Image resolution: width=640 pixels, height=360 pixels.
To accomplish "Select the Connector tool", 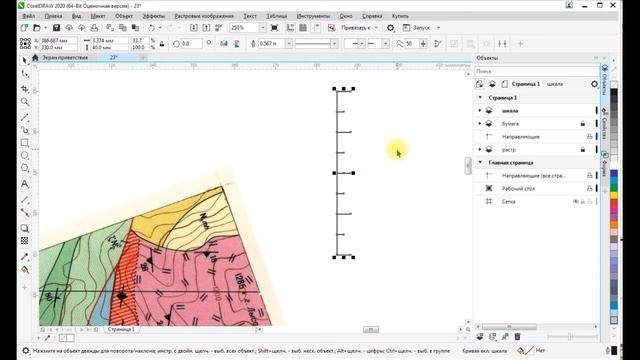I will [25, 213].
